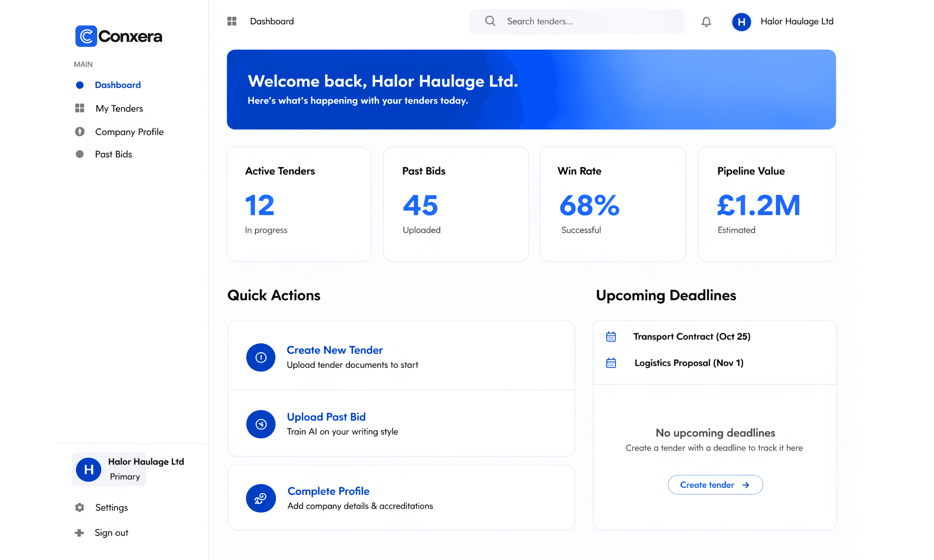Click the Logistics Proposal deadline entry

(x=689, y=363)
